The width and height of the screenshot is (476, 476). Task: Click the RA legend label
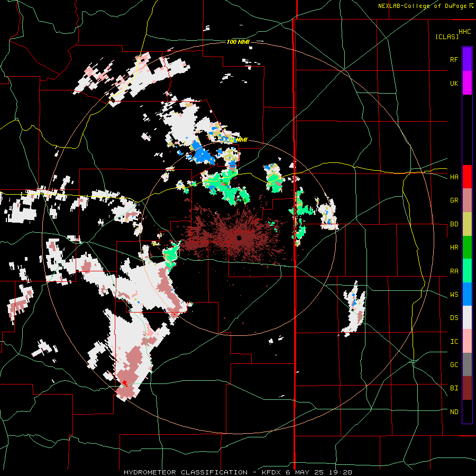(454, 271)
